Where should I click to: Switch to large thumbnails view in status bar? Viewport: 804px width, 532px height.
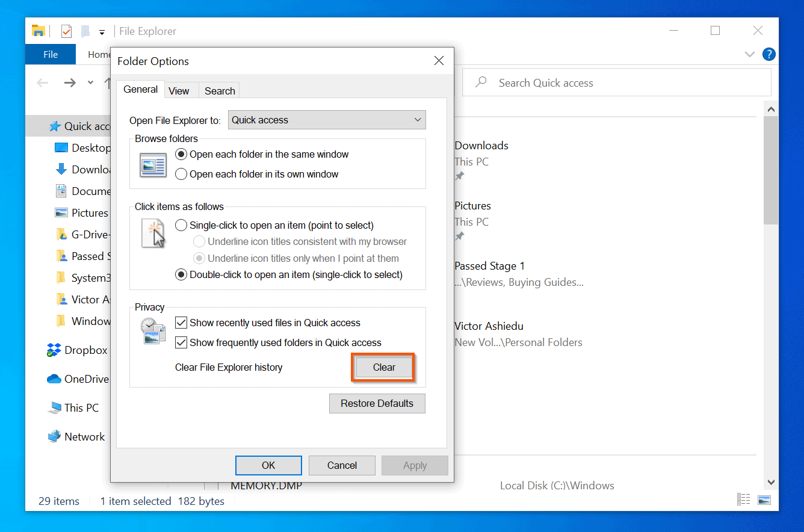coord(764,499)
